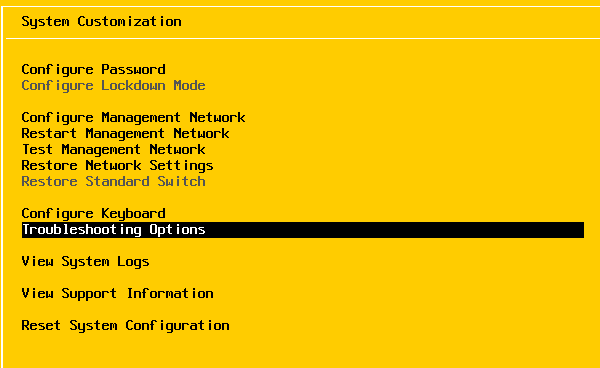
Task: Select the Configure Password menu entry
Action: [93, 70]
